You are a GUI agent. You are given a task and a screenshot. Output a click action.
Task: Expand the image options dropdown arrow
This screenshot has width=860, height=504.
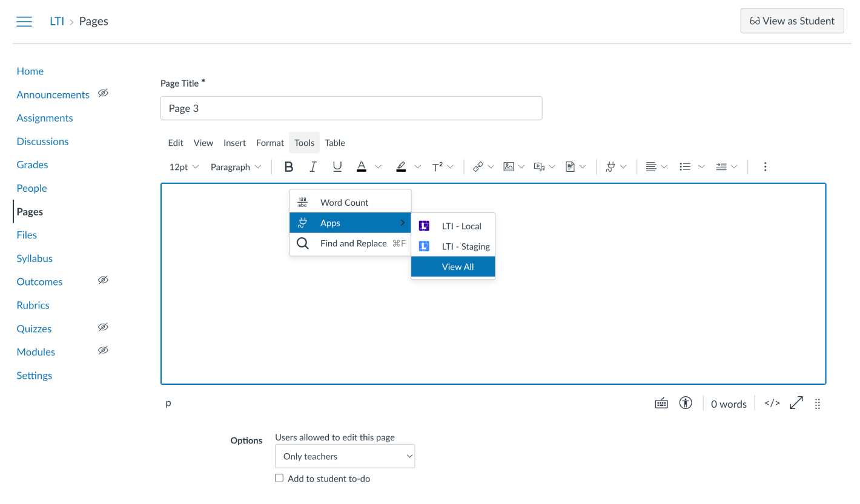tap(521, 167)
